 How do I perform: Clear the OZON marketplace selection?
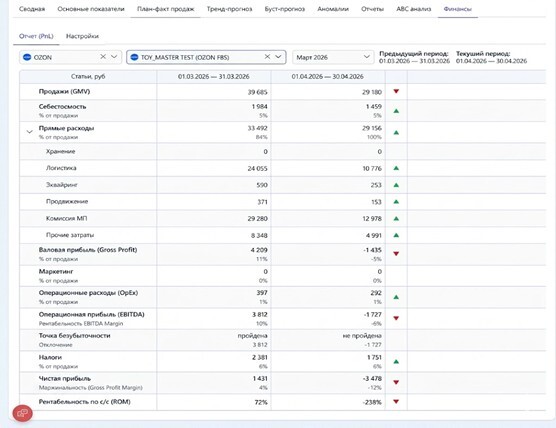[103, 57]
